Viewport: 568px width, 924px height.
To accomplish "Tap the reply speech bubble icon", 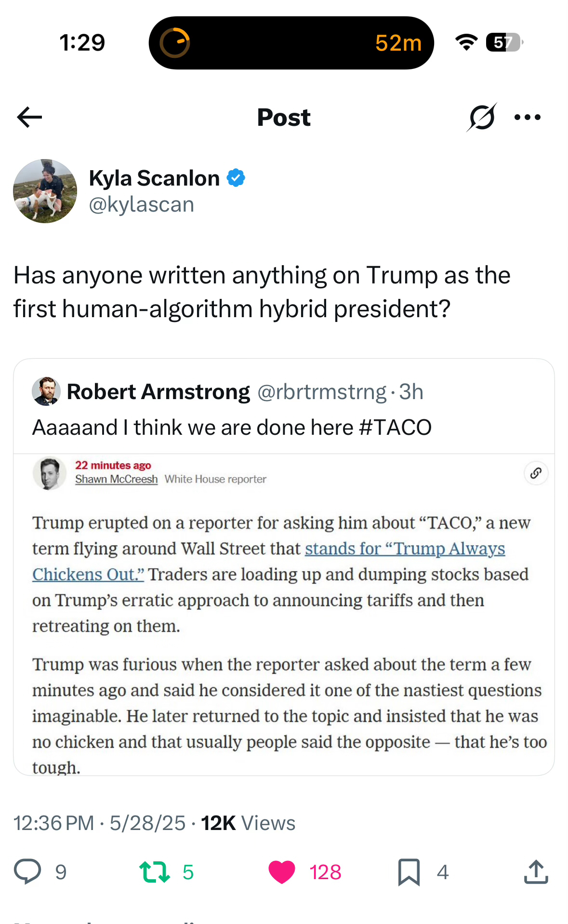I will 27,871.
